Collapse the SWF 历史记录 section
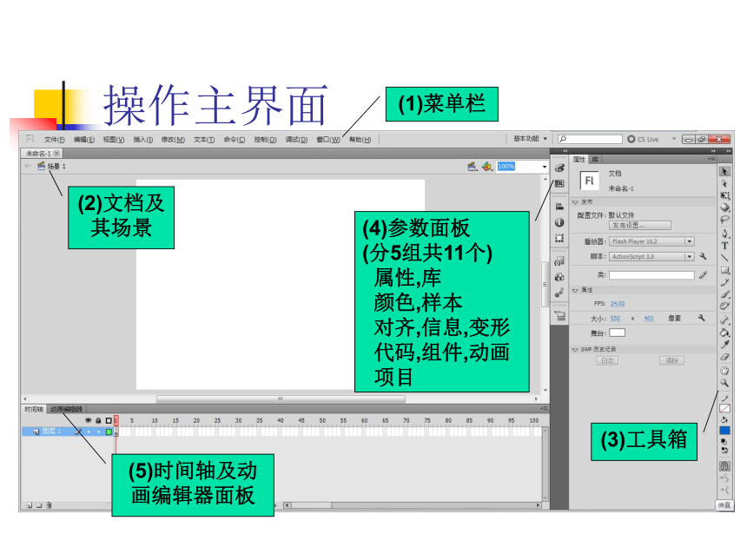 575,350
